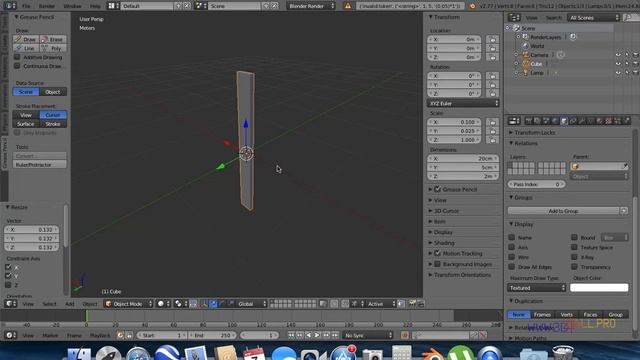
Task: Open the File menu
Action: 26,6
